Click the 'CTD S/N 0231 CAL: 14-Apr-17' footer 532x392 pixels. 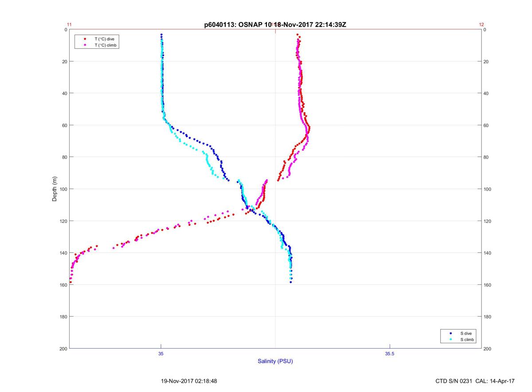click(x=475, y=381)
